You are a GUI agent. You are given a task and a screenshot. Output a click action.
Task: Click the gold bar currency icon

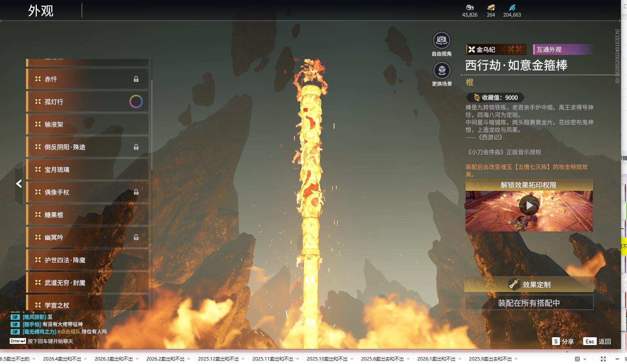491,7
